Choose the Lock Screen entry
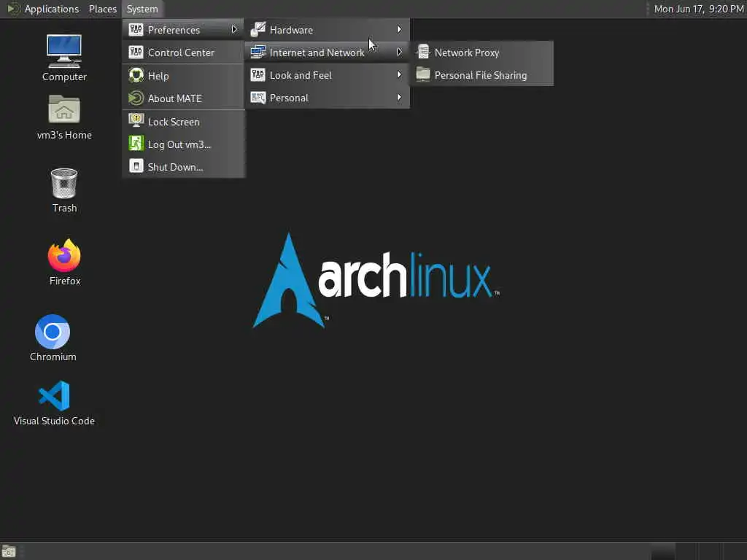 click(184, 122)
